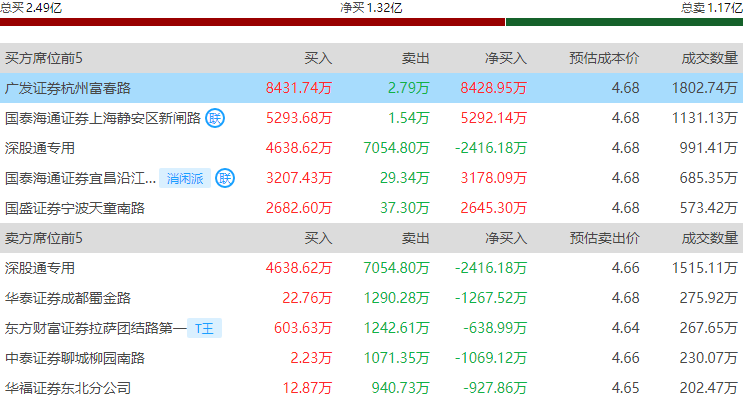
Task: Click the green total-sell progress bar
Action: [x=625, y=22]
